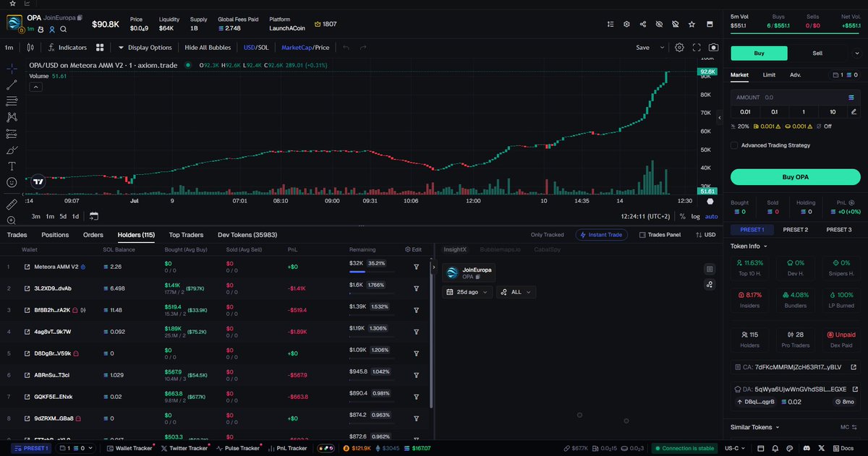Open the indicator templates grid icon
Image resolution: width=868 pixels, height=456 pixels.
[101, 48]
